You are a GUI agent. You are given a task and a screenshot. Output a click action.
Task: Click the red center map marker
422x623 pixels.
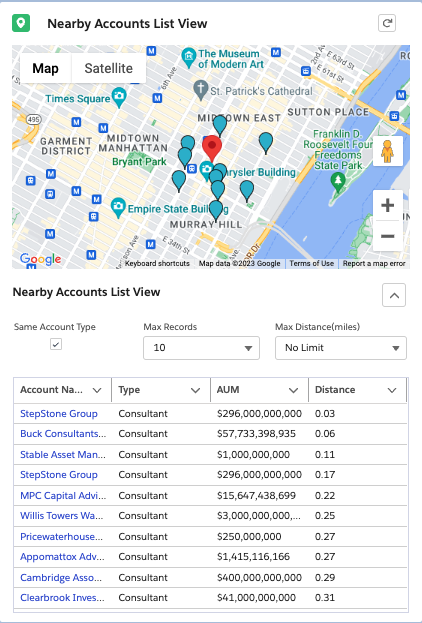pos(212,148)
